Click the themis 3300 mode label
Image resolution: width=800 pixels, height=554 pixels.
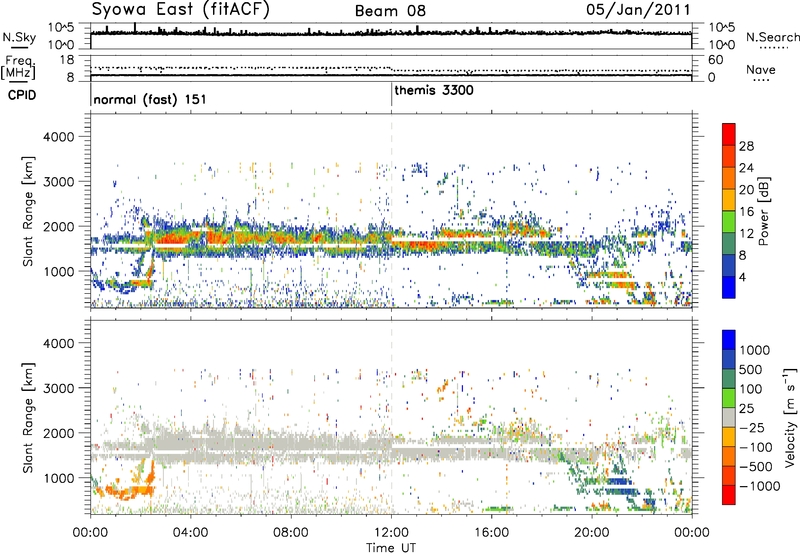(x=434, y=90)
